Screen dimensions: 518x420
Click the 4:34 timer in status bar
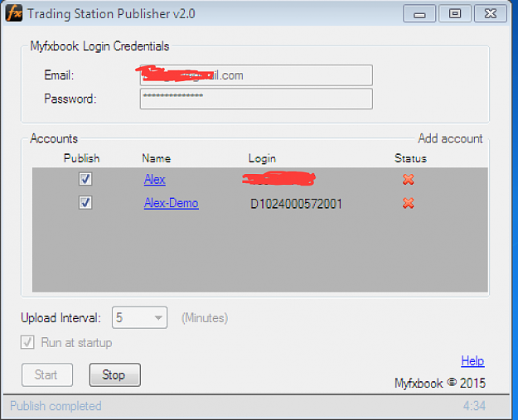[474, 406]
